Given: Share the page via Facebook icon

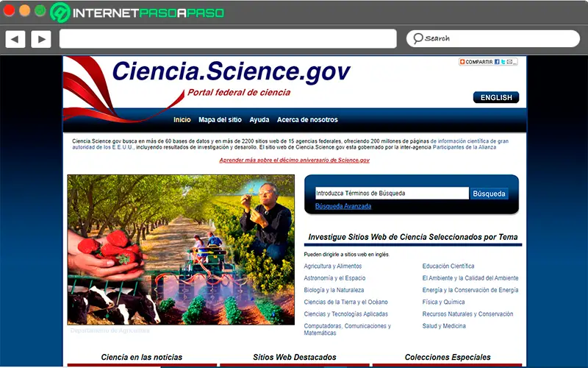Looking at the screenshot, I should click(x=497, y=62).
